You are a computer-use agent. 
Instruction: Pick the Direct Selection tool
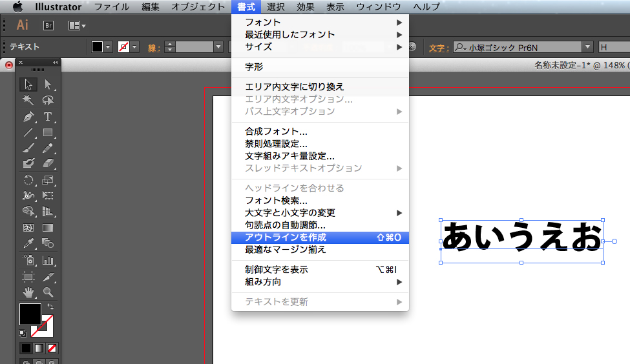coord(48,85)
